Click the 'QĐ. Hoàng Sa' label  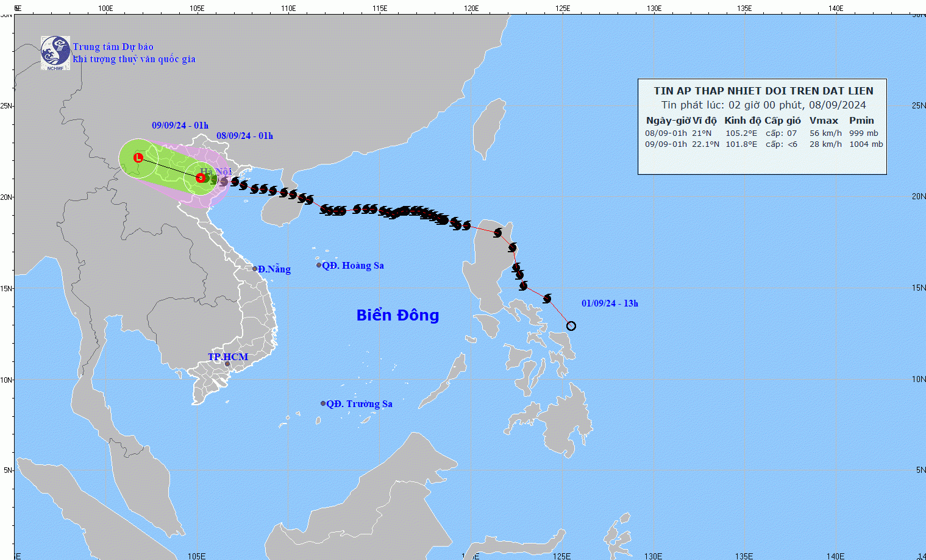point(353,266)
